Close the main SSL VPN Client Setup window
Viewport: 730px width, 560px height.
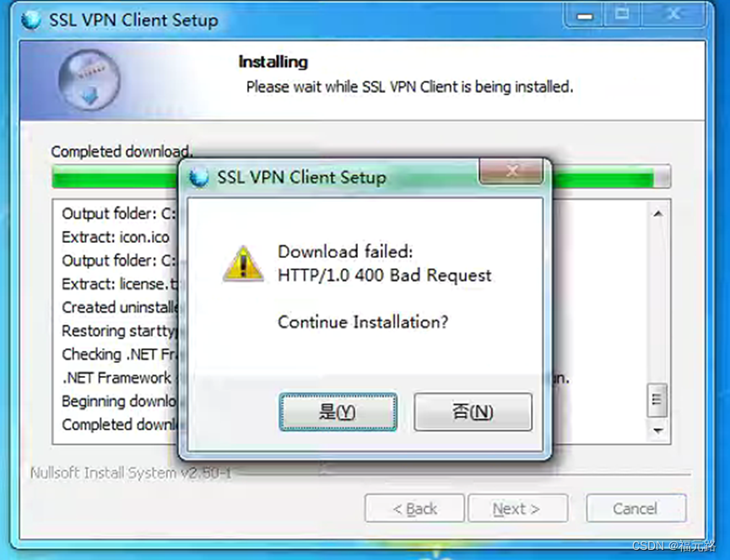coord(674,14)
